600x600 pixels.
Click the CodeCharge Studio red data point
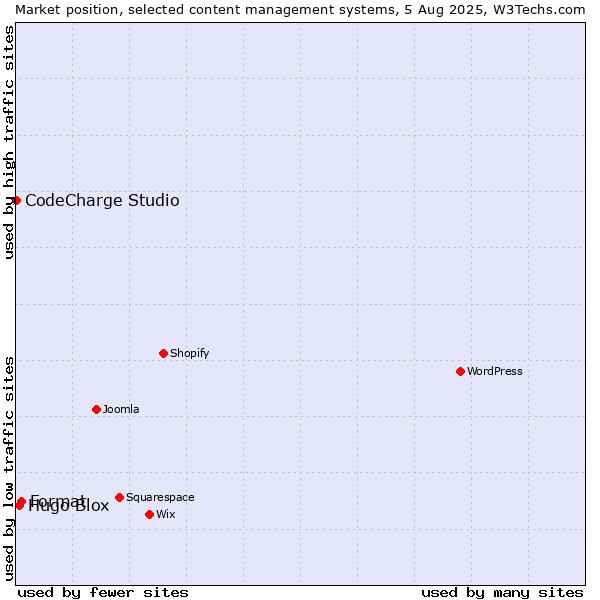point(16,201)
